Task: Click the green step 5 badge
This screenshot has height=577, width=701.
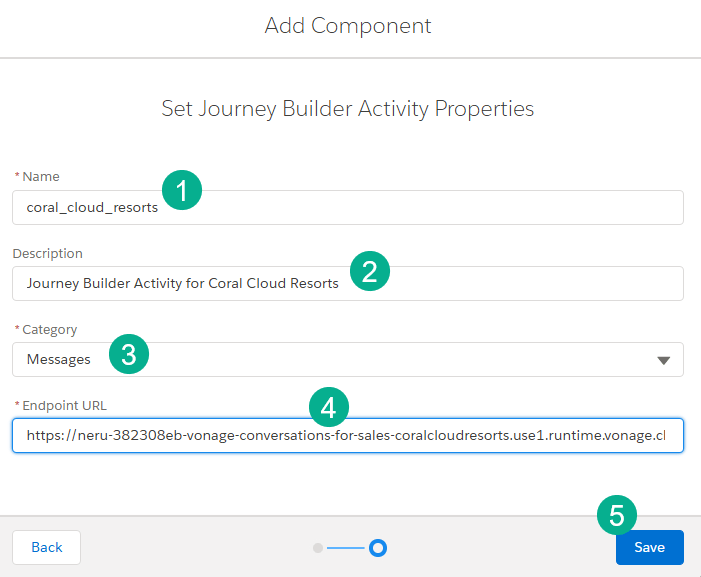Action: (617, 515)
